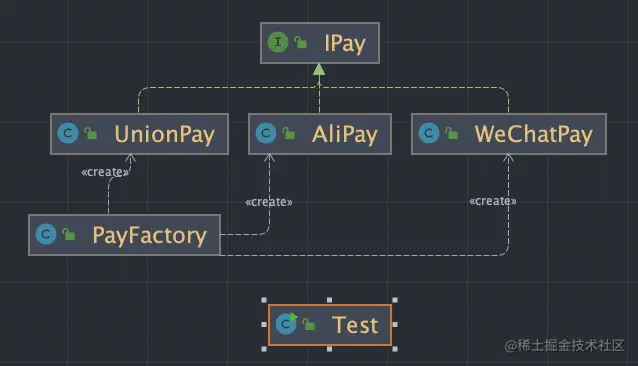Click the green lock icon on AliPay
This screenshot has width=638, height=366.
(x=288, y=133)
